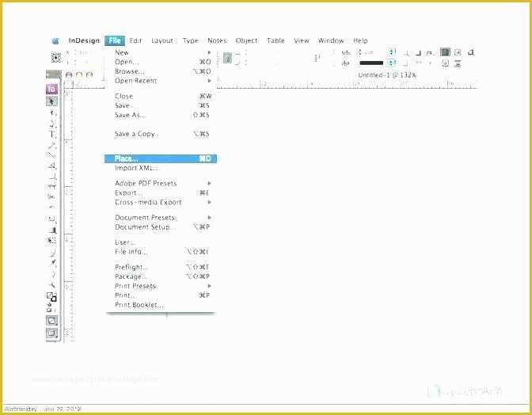Choose Import XML... entry
The height and width of the screenshot is (415, 532).
161,168
